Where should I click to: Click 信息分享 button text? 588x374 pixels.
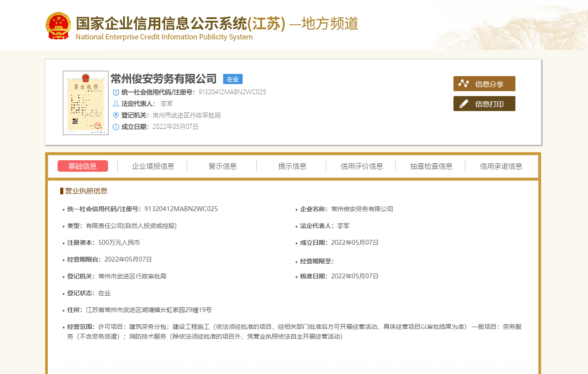point(489,84)
